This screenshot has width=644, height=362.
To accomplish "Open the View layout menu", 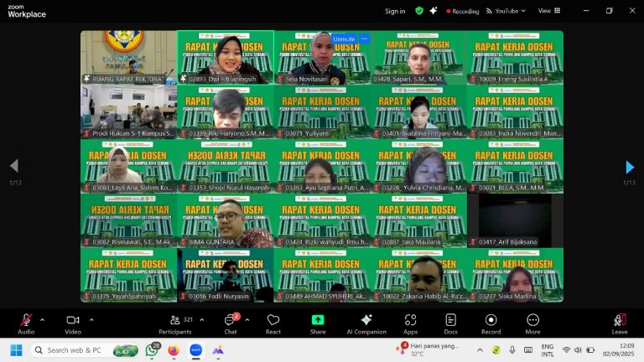I will click(x=548, y=11).
